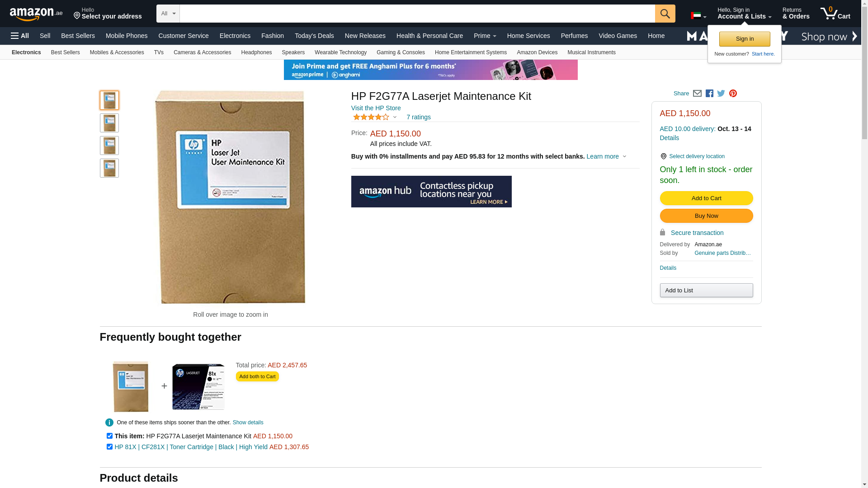Click the search magnifier button
868x488 pixels.
665,14
